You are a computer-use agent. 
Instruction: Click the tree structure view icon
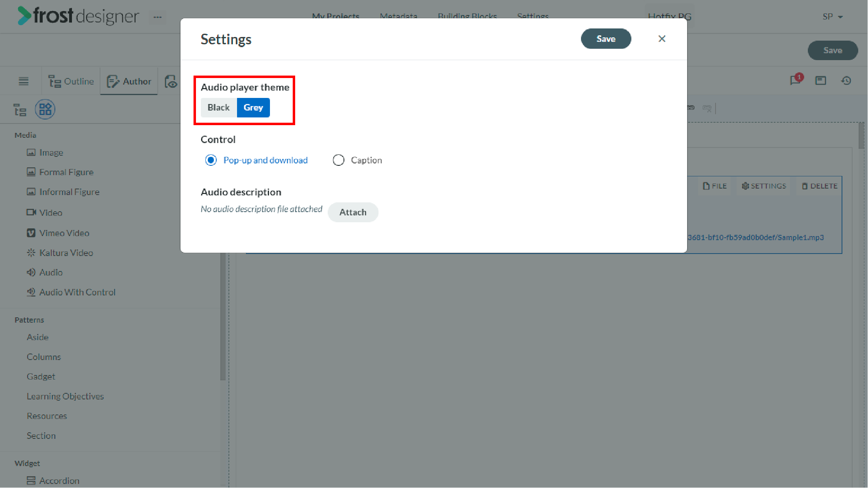(x=20, y=109)
